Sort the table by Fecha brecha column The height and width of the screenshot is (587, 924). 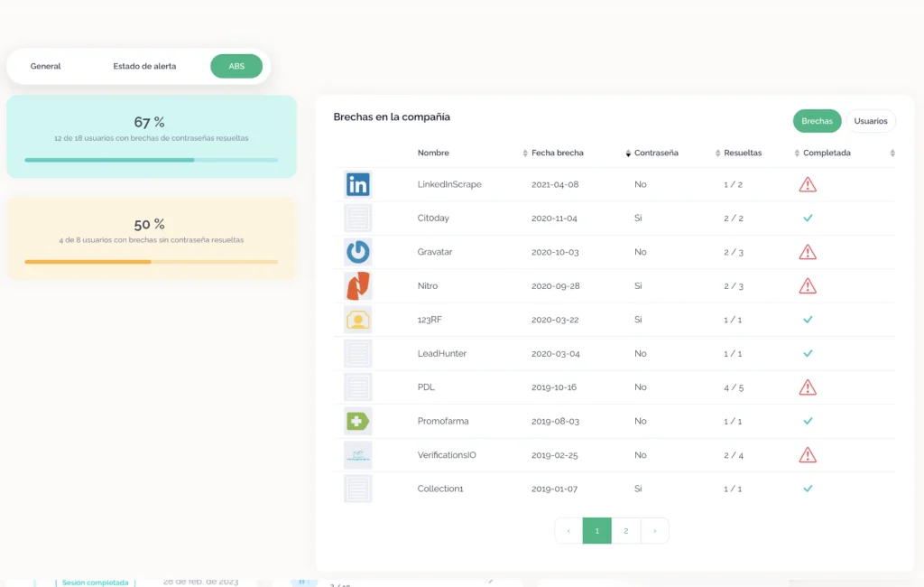point(558,153)
